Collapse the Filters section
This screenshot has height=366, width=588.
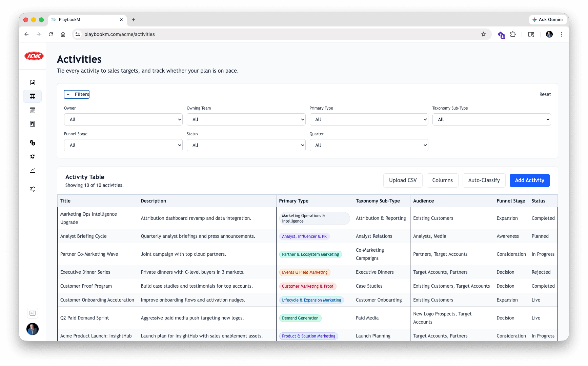coord(76,94)
